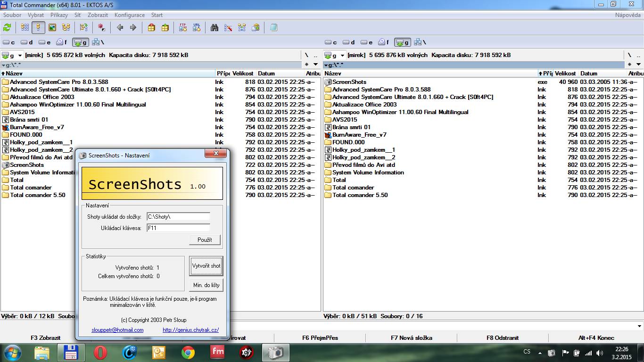Open Google Chrome from the taskbar
The width and height of the screenshot is (644, 362).
tap(188, 353)
